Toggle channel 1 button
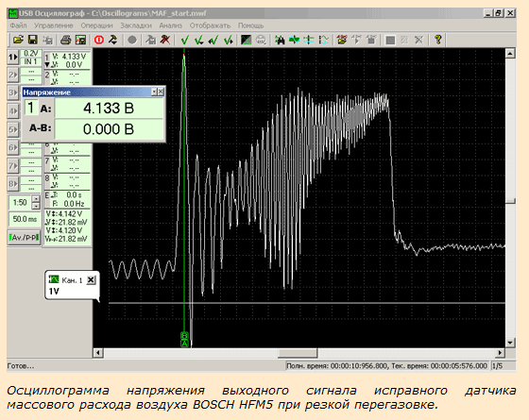The height and width of the screenshot is (420, 529). pos(13,58)
